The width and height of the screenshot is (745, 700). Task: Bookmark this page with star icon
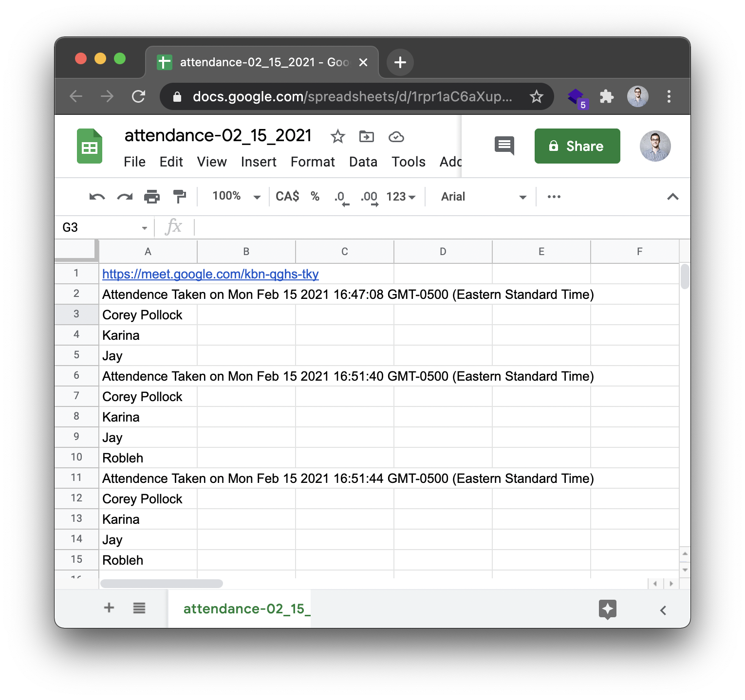536,96
